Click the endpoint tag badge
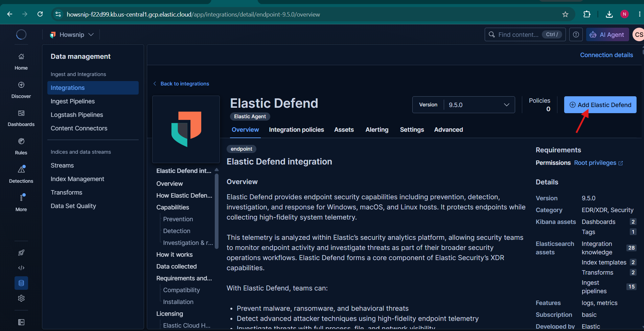Image resolution: width=644 pixels, height=331 pixels. coord(241,149)
